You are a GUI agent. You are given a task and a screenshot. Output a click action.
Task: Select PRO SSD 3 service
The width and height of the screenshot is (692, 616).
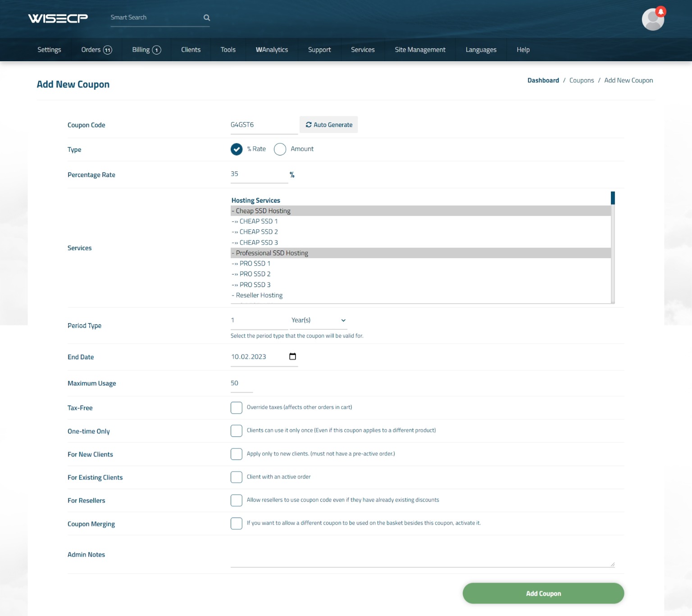421,285
